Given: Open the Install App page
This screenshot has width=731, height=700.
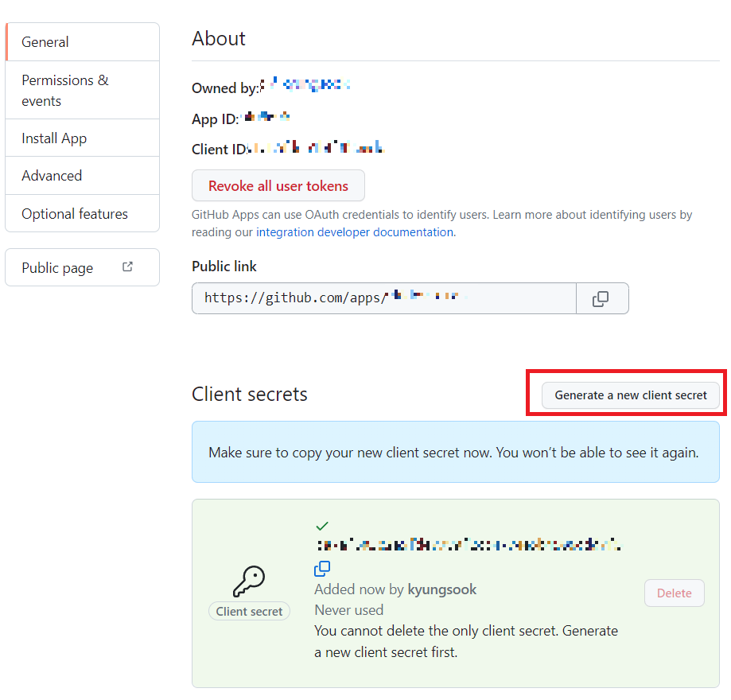Looking at the screenshot, I should [83, 138].
